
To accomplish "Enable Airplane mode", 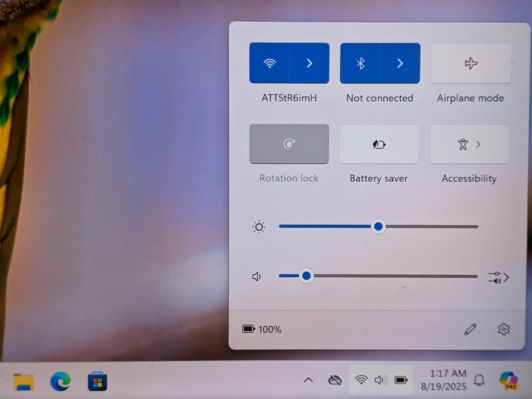I will point(471,64).
